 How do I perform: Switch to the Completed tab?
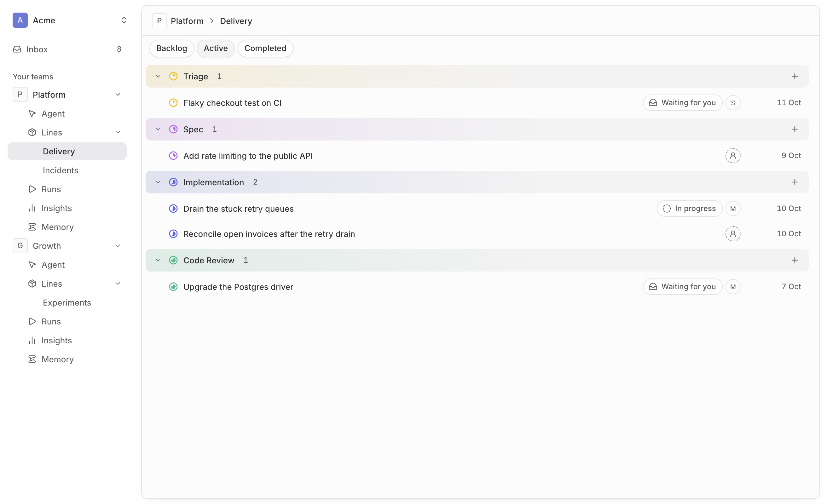[265, 48]
